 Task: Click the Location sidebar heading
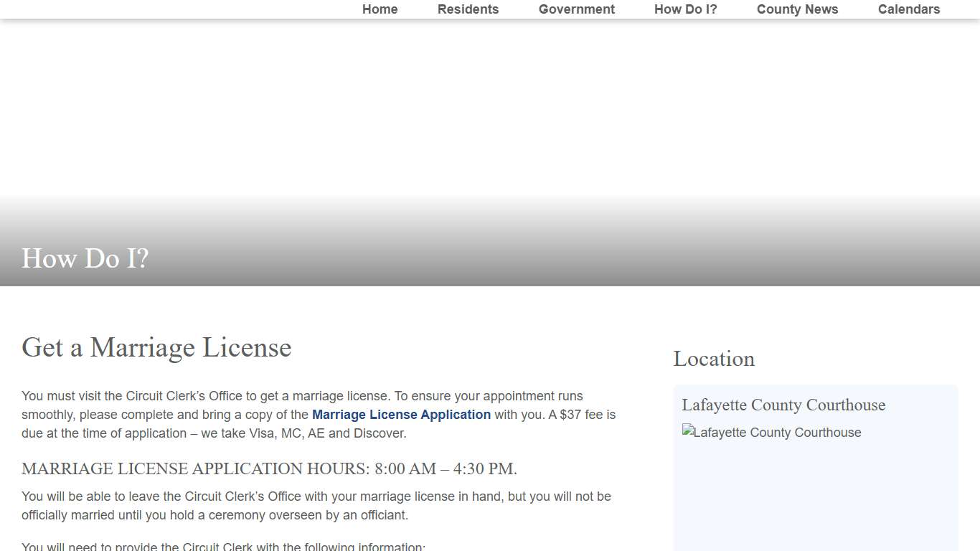pos(714,359)
